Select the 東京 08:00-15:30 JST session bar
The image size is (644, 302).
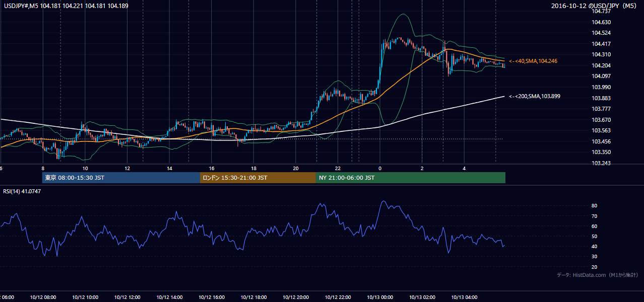tap(121, 178)
